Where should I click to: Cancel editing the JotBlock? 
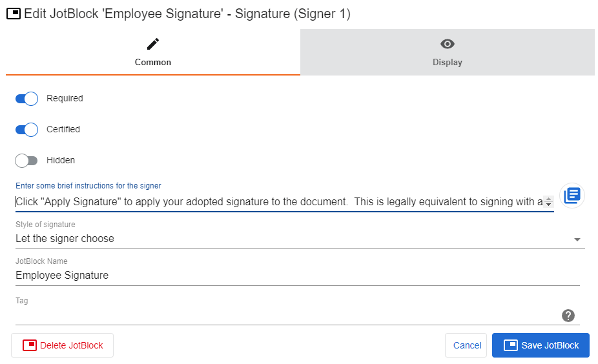[467, 345]
